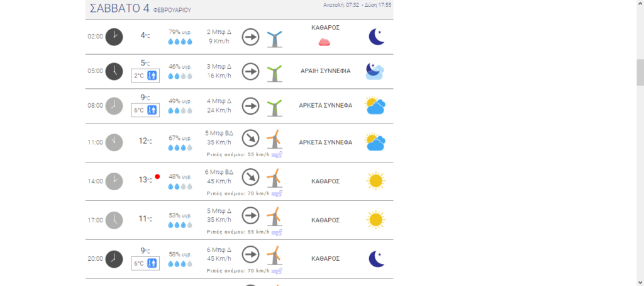Click the 17:00 grey clock icon

114,220
